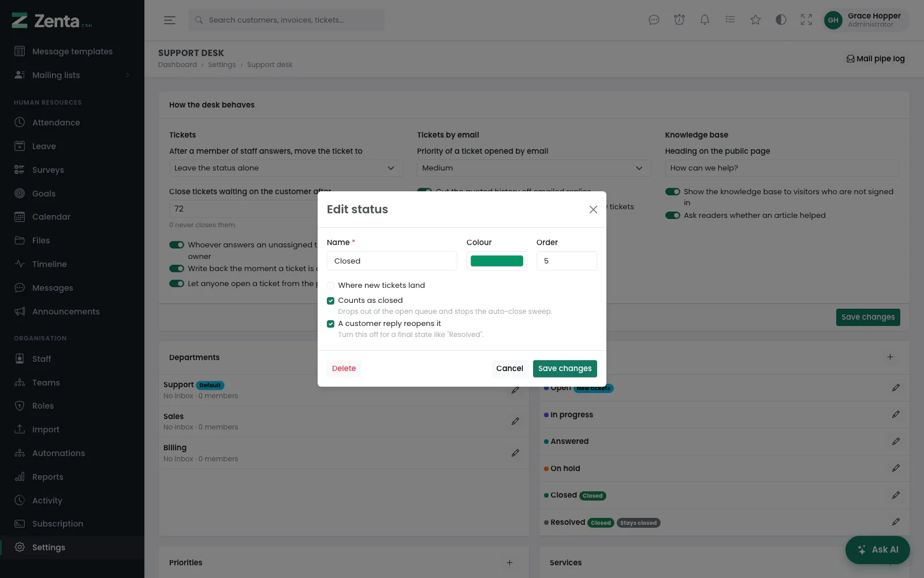Go to Attendance in the sidebar
Screen dimensions: 924x578
point(72,123)
